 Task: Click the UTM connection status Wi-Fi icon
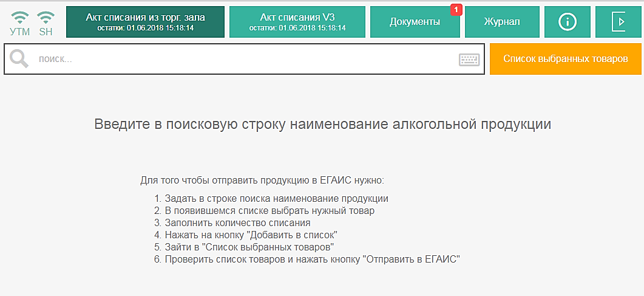(x=19, y=17)
